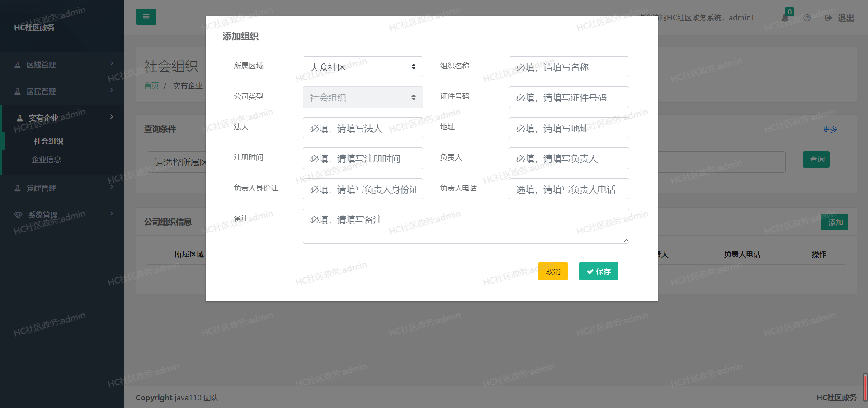This screenshot has height=408, width=868.
Task: Click the hamburger menu toggle button
Action: click(x=146, y=17)
